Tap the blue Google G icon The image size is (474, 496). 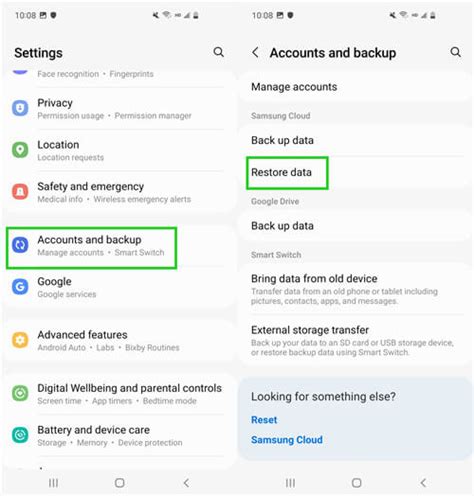coord(20,287)
